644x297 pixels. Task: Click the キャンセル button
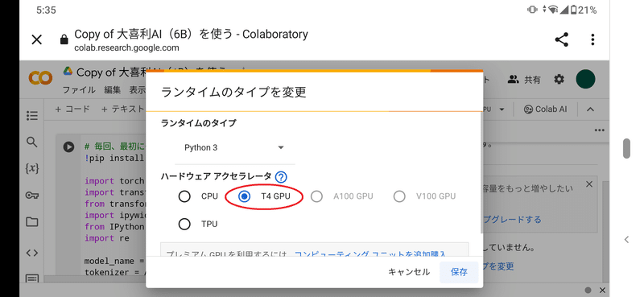tap(409, 272)
